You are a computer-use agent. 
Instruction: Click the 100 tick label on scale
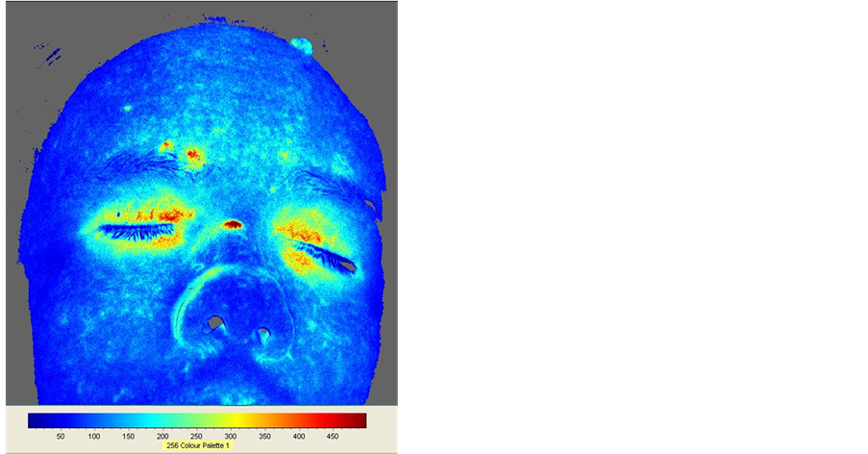click(x=94, y=436)
